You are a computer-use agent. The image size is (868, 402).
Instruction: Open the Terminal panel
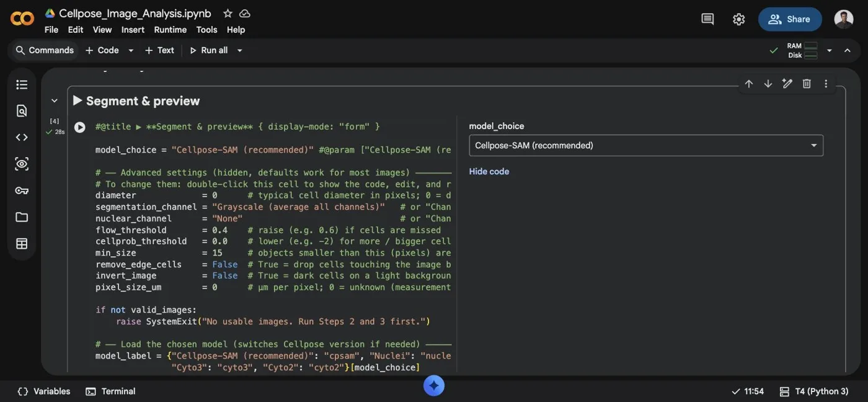pyautogui.click(x=111, y=391)
